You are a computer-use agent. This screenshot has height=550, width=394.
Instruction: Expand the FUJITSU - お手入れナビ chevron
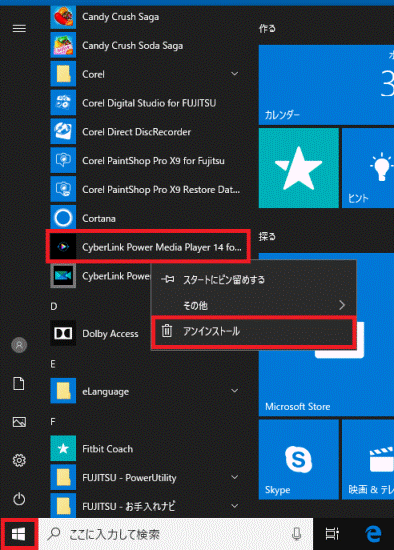(x=234, y=506)
